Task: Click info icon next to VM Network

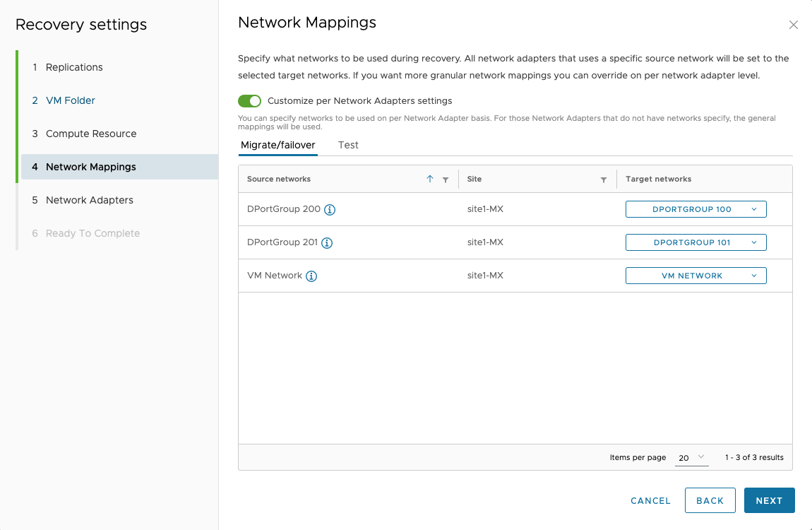Action: coord(311,276)
